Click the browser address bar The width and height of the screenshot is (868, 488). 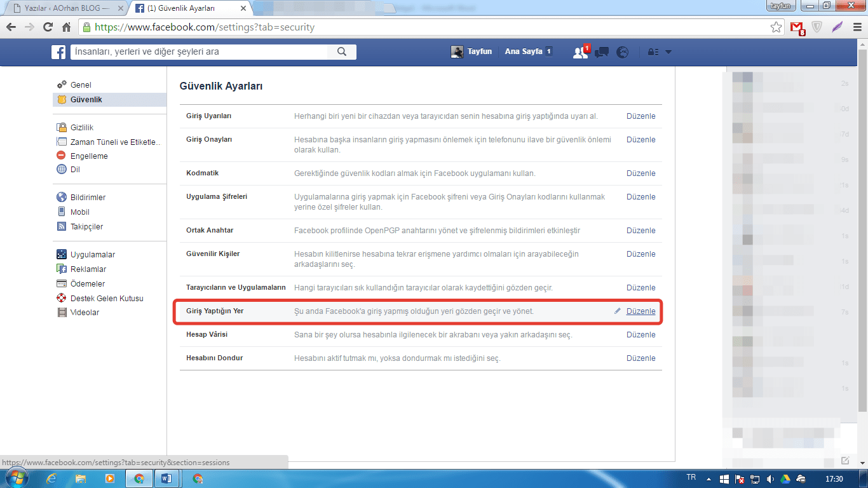click(x=424, y=27)
